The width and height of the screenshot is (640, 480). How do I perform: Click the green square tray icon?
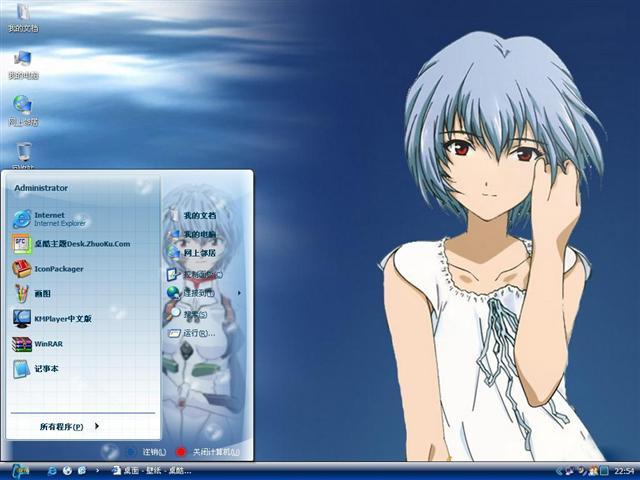click(604, 471)
